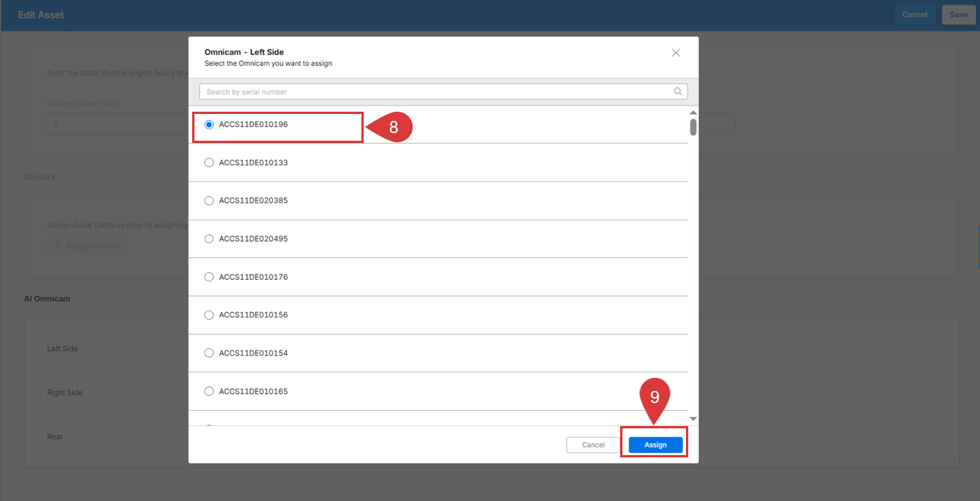Click Save in the Edit Asset header
This screenshot has width=980, height=501.
[x=959, y=15]
